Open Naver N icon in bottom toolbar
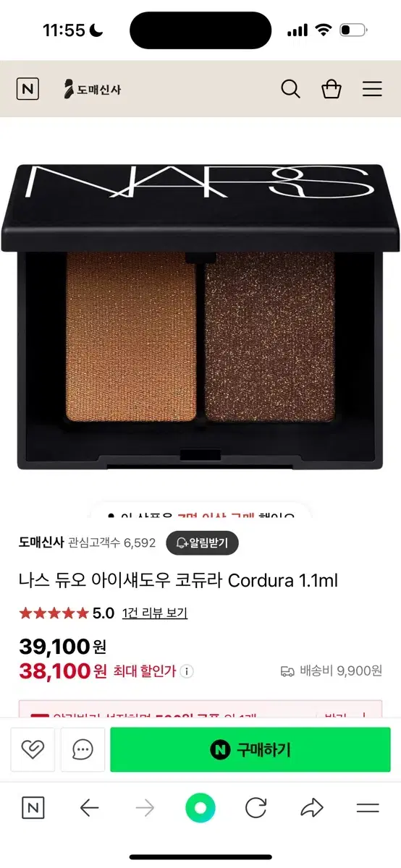The height and width of the screenshot is (868, 401). (33, 808)
